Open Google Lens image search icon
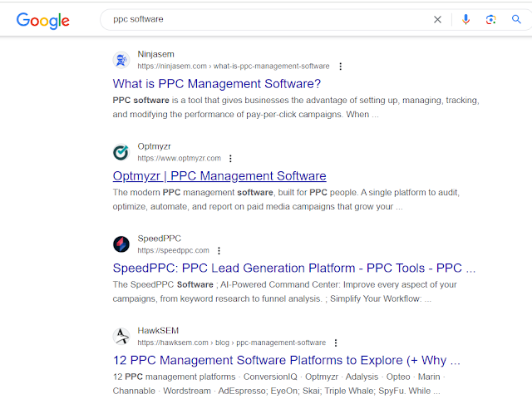The image size is (532, 409). click(491, 20)
